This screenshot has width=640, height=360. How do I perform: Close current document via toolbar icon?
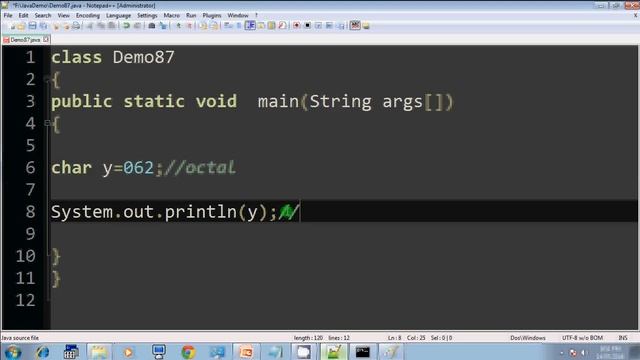(56, 26)
